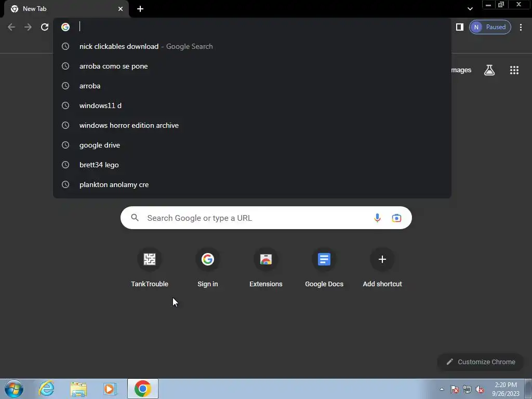The height and width of the screenshot is (399, 532).
Task: Click the Chrome taskbar button
Action: pos(143,389)
